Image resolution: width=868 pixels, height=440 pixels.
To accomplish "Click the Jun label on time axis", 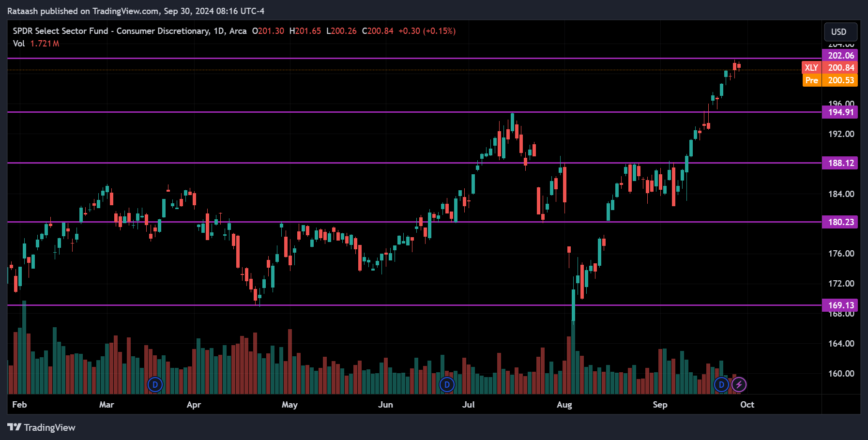I will [x=385, y=405].
